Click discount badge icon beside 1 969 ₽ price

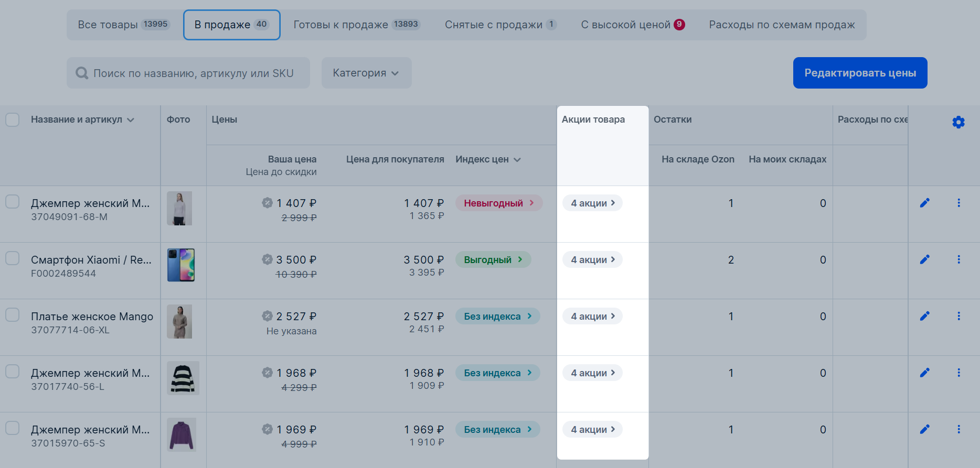click(267, 429)
